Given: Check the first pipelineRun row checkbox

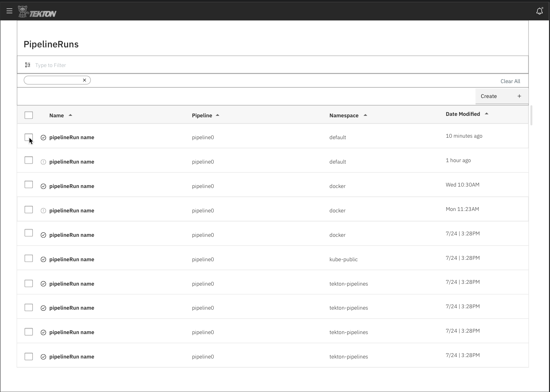Looking at the screenshot, I should pos(28,137).
